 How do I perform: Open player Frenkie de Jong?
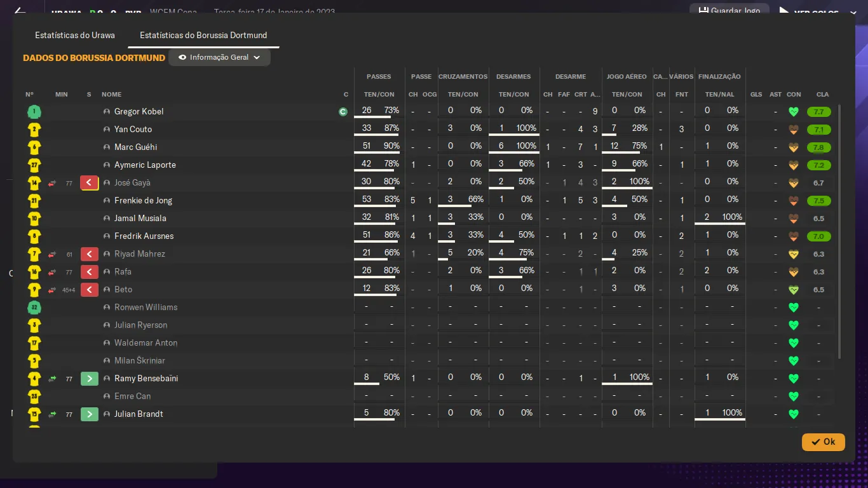[143, 201]
